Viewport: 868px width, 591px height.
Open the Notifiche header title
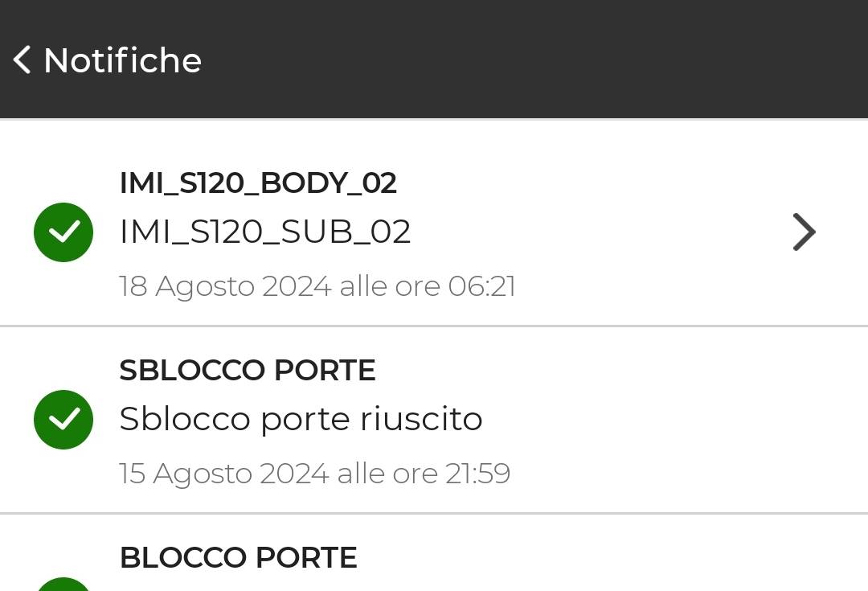click(x=122, y=60)
